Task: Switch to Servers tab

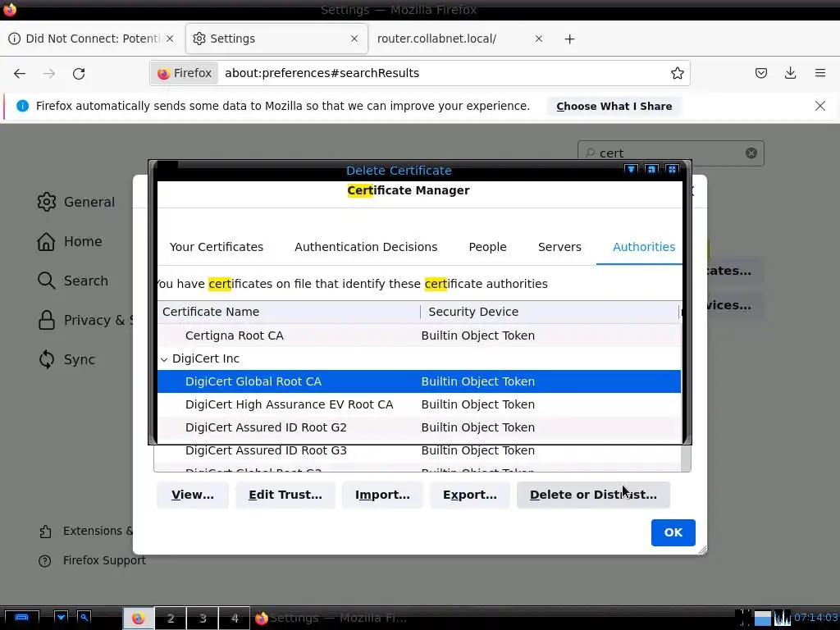Action: point(559,247)
